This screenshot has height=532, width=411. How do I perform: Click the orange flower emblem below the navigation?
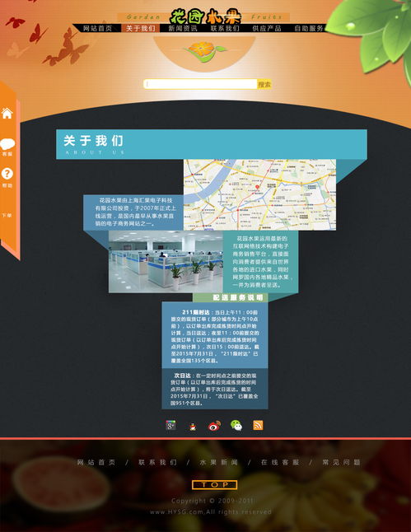coord(204,51)
